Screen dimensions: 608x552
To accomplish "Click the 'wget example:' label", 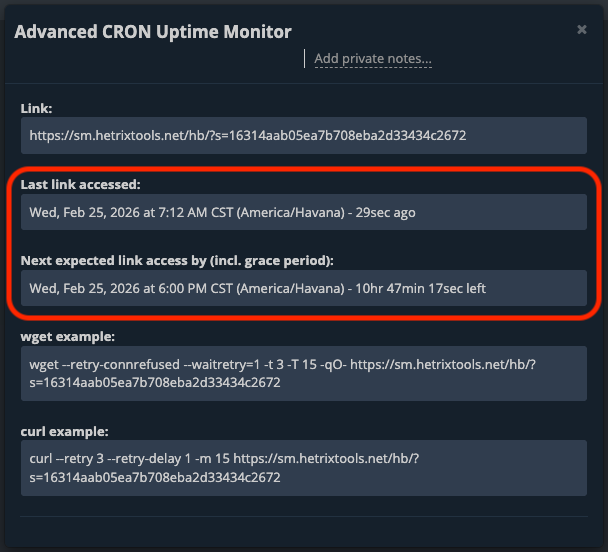I will click(68, 337).
